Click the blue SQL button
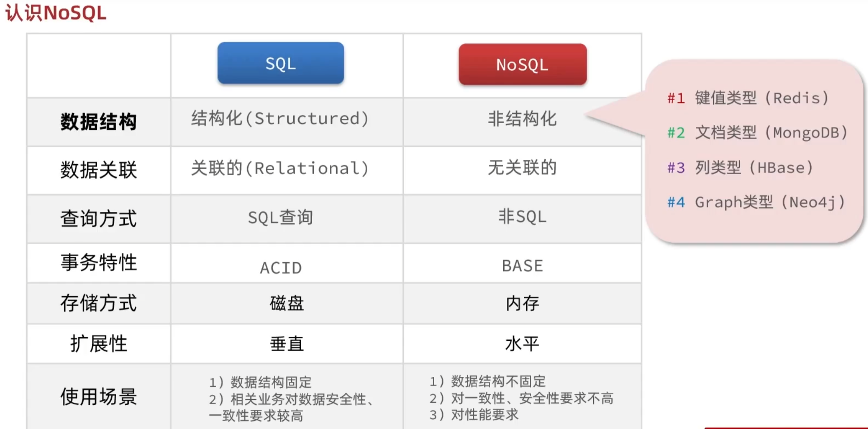Viewport: 868px width, 429px height. point(281,63)
